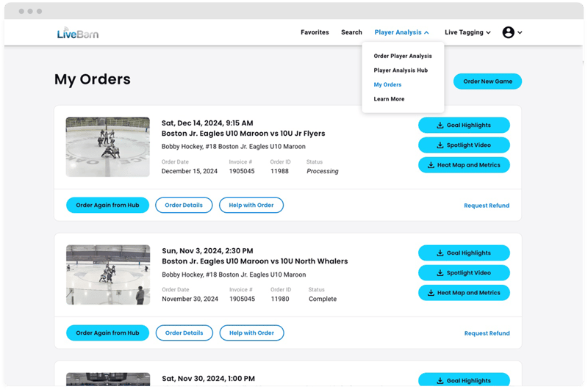
Task: Select Order Player Analysis menu entry
Action: click(403, 56)
